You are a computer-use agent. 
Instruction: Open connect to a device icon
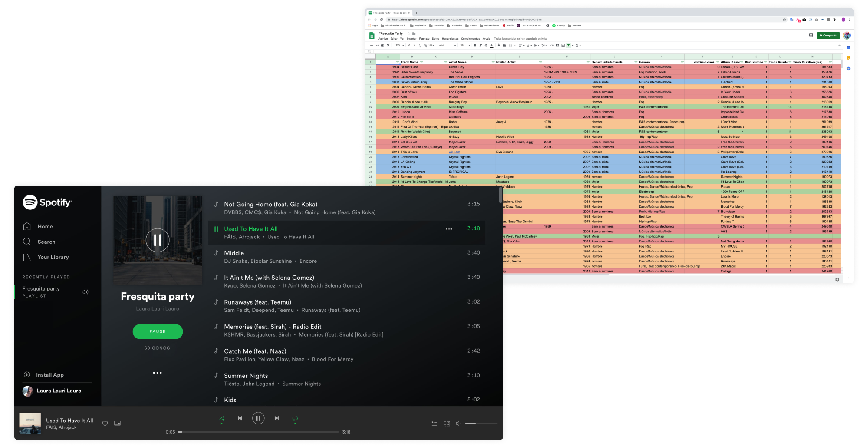447,423
